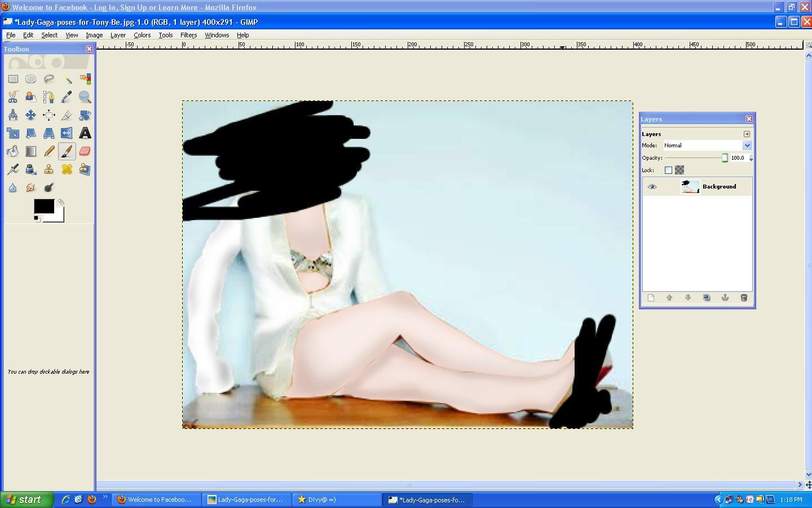Open the layer Mode dropdown
812x508 pixels.
tap(708, 146)
